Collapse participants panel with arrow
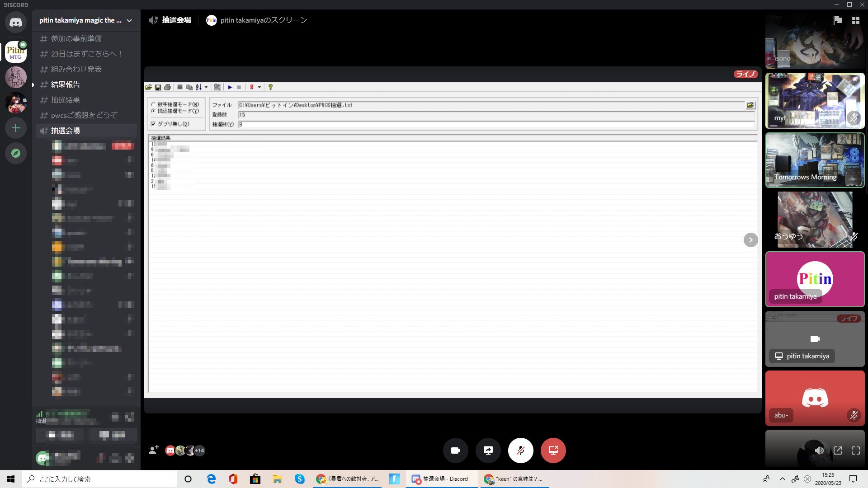This screenshot has height=488, width=868. tap(750, 240)
